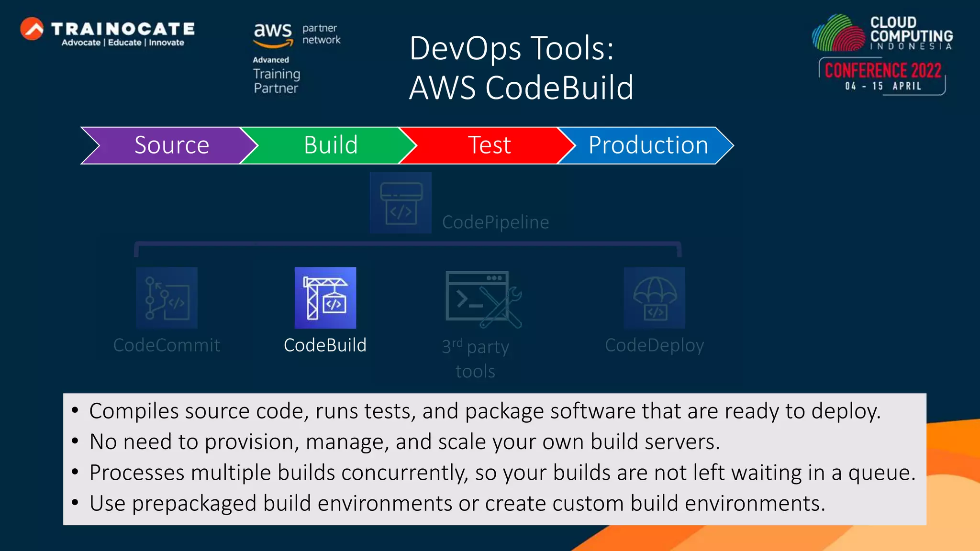Click the dimmed CodeDeploy parachute icon
This screenshot has width=980, height=551.
[654, 298]
